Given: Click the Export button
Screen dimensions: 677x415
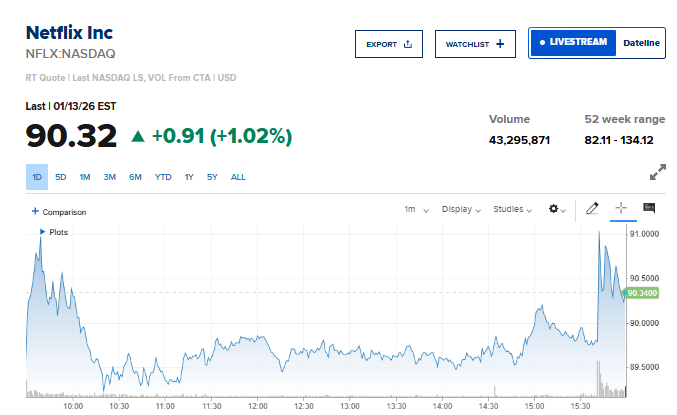Looking at the screenshot, I should coord(389,44).
